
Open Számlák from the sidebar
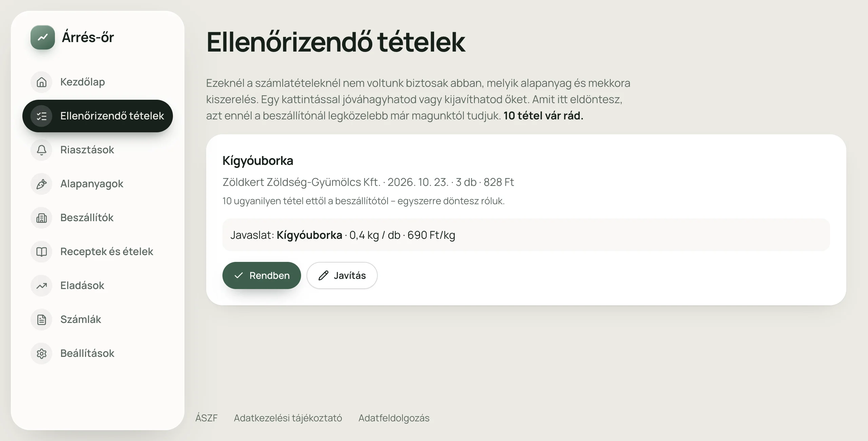pyautogui.click(x=98, y=320)
